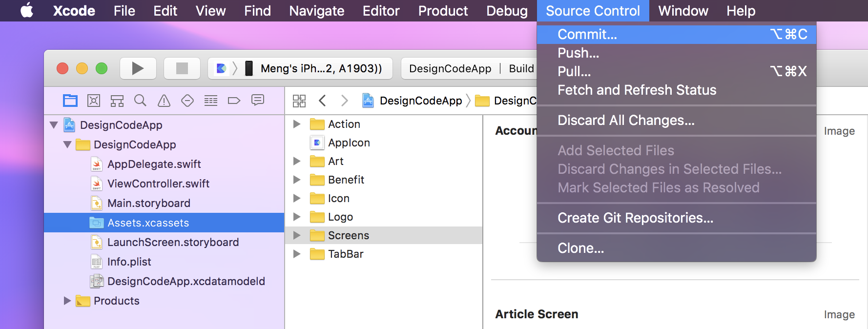Collapse the DesignCodeApp project root
Viewport: 868px width, 329px height.
click(54, 125)
